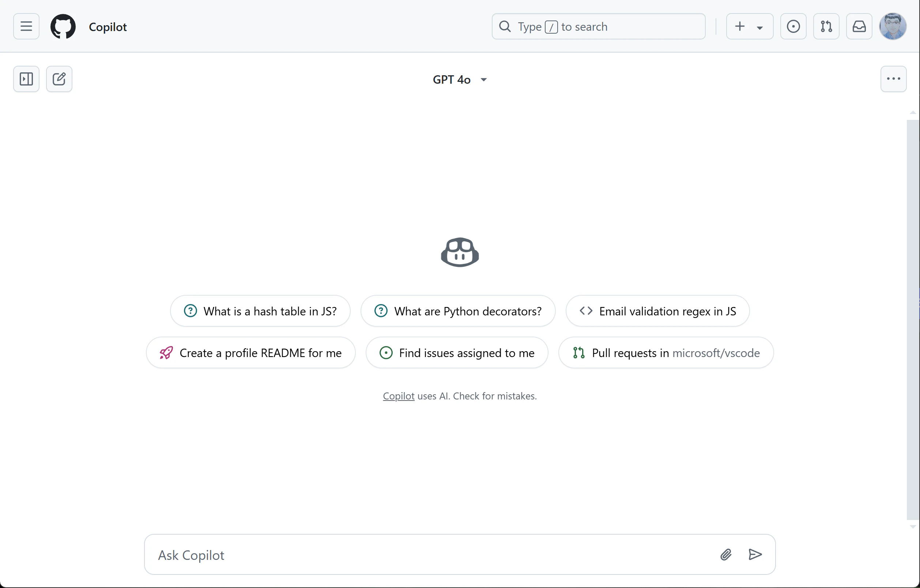Select 'Find issues assigned to me' suggestion
Screen dimensions: 920x588
click(457, 352)
